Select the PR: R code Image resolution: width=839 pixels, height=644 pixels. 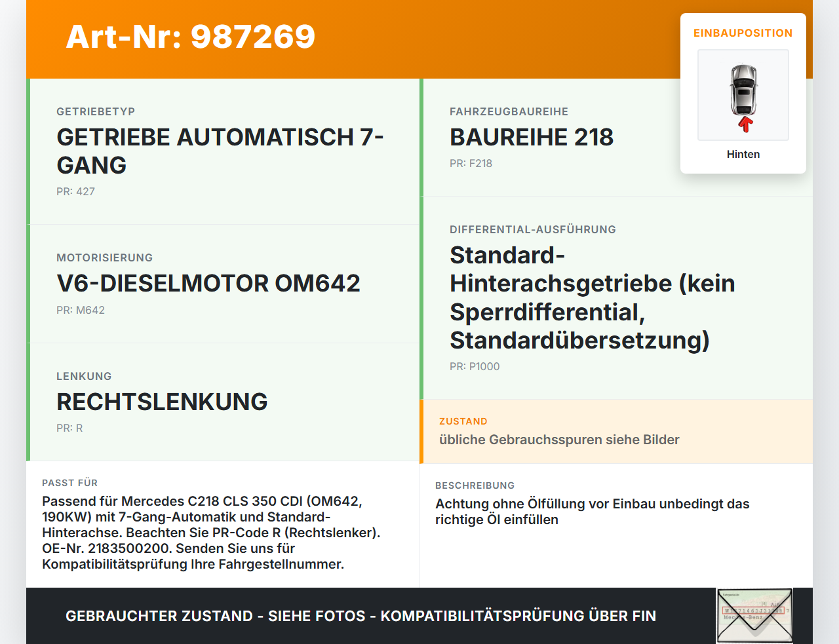click(x=69, y=428)
